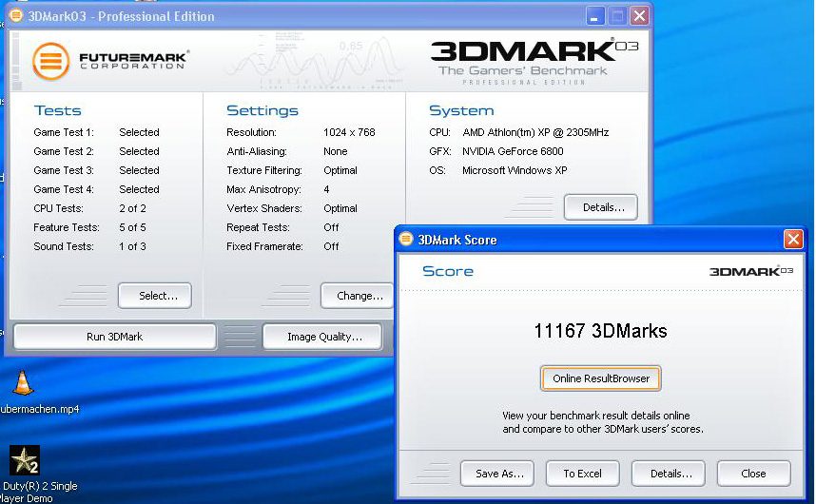Click the Select... tests button
Image resolution: width=816 pixels, height=504 pixels.
[x=155, y=296]
